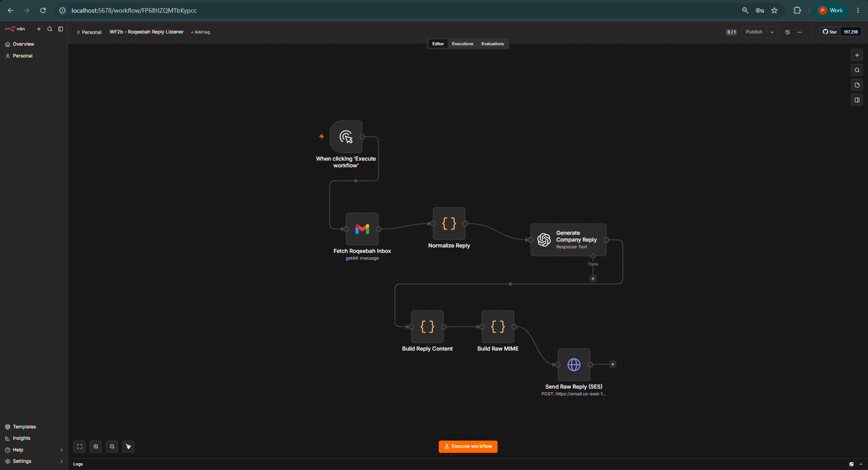
Task: Open the manual trigger node icon
Action: tap(346, 137)
